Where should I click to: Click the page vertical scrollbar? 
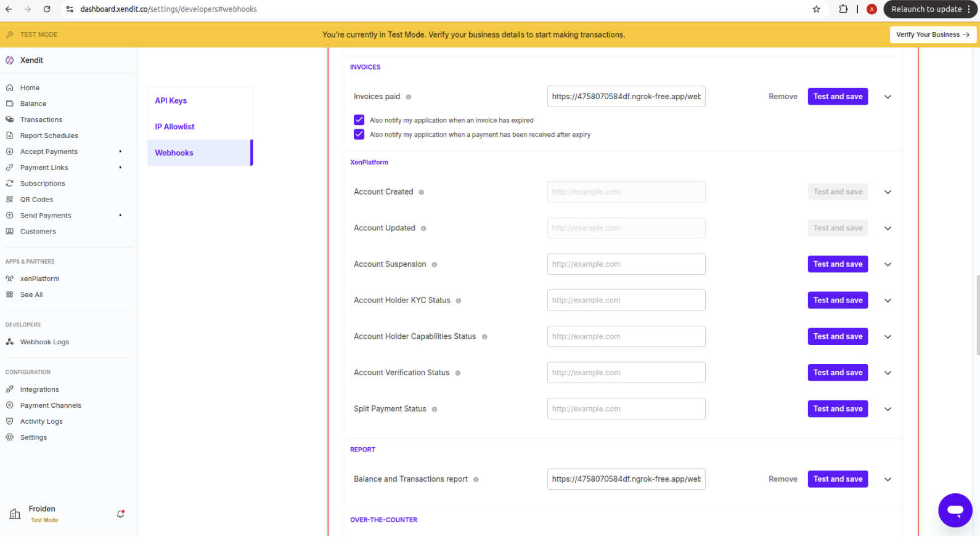pos(978,315)
